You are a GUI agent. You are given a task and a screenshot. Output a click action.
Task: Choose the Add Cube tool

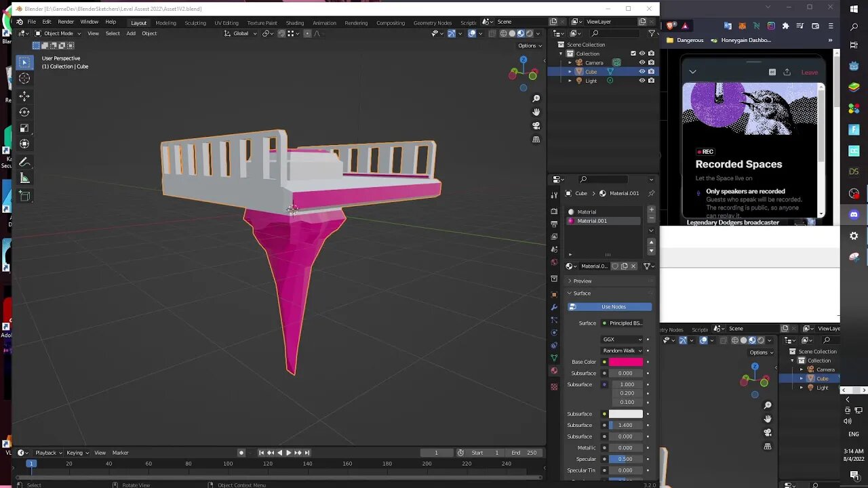(24, 197)
